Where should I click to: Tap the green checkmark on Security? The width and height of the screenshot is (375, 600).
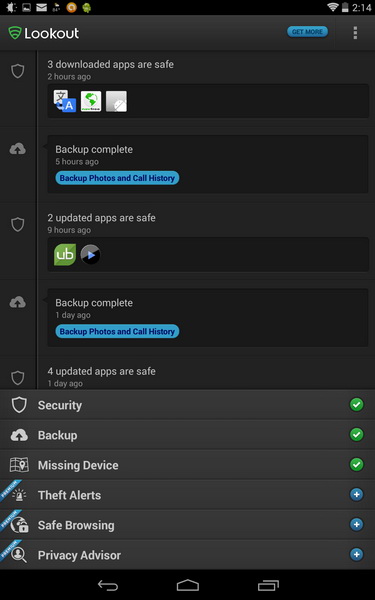[356, 404]
